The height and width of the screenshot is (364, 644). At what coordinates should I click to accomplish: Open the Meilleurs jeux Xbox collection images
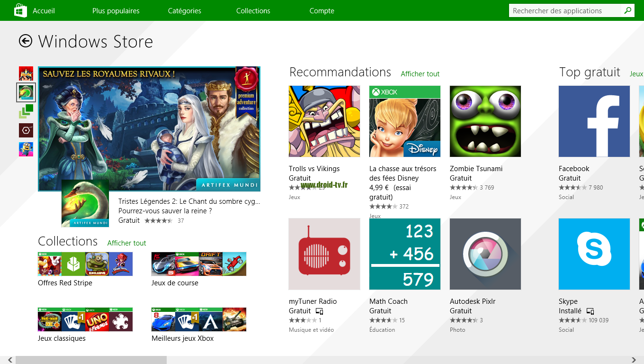coord(199,319)
